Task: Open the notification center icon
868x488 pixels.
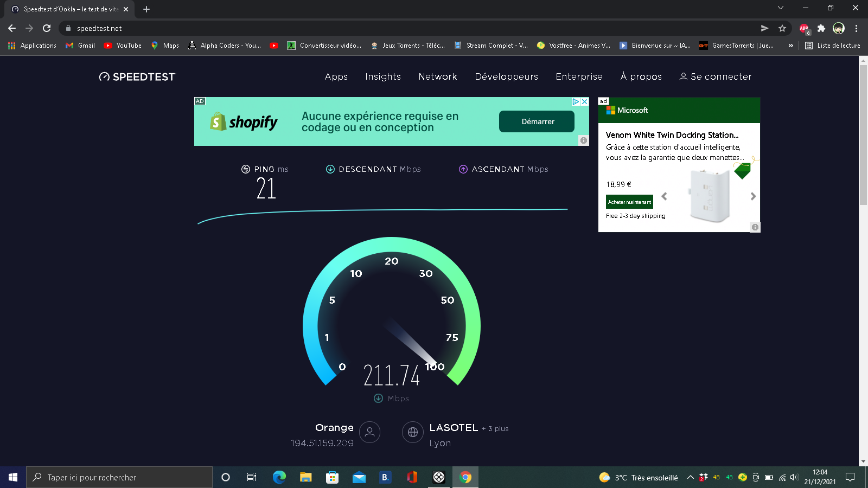Action: (x=850, y=477)
